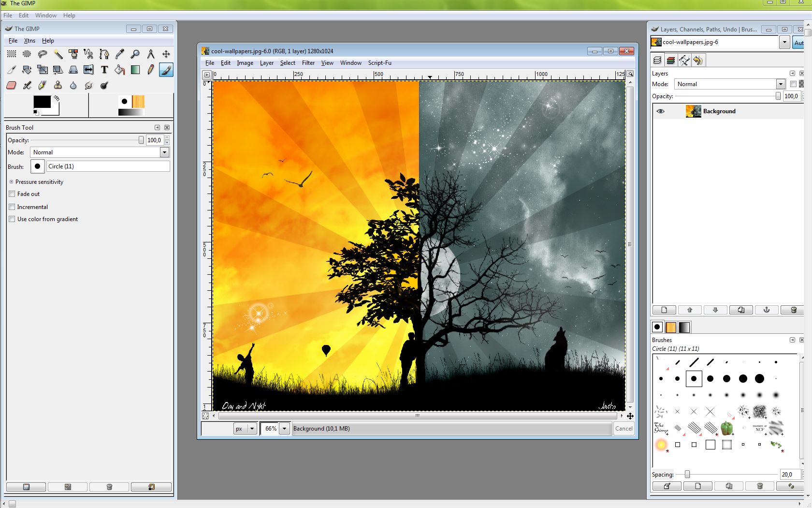Select the Flip tool
Screen dimensions: 812x508
(88, 70)
